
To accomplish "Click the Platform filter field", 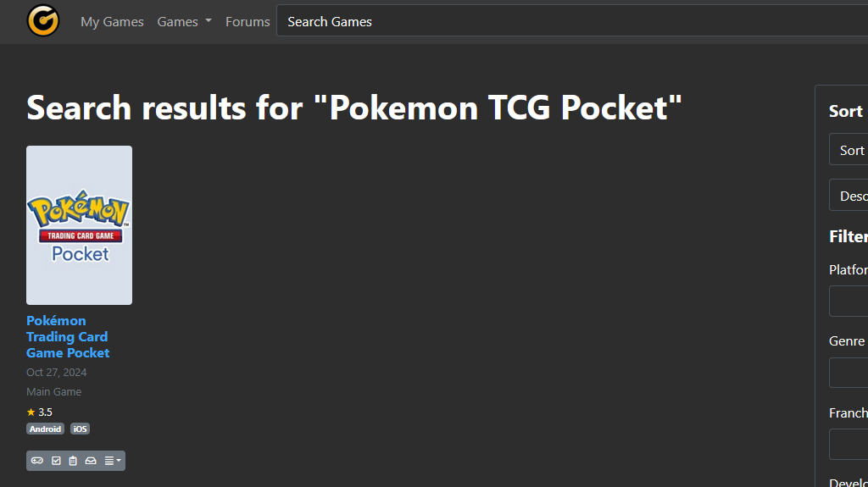I will [849, 301].
